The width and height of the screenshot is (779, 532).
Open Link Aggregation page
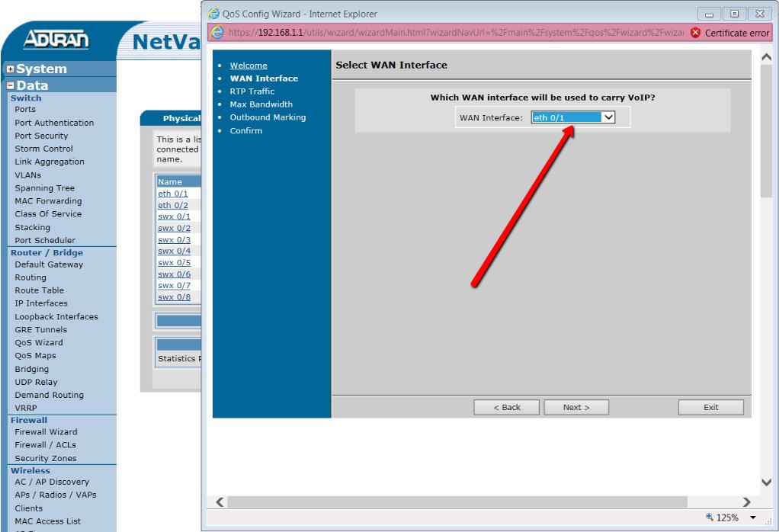[x=50, y=162]
